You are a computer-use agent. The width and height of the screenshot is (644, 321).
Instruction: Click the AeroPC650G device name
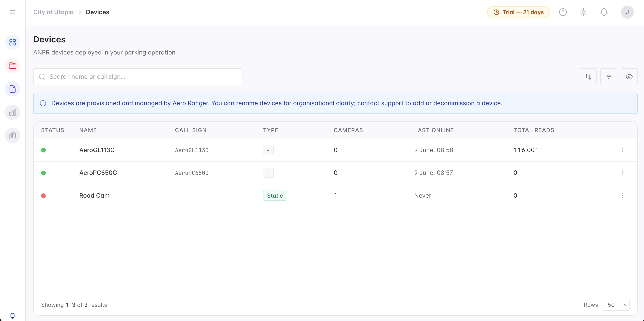tap(98, 173)
